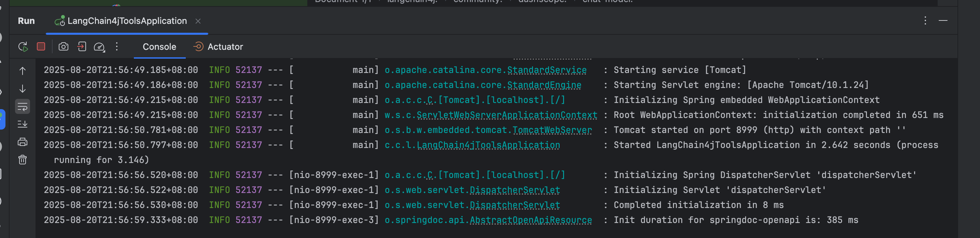Viewport: 980px width, 238px height.
Task: Open the profiler gauge icon
Action: [x=99, y=47]
